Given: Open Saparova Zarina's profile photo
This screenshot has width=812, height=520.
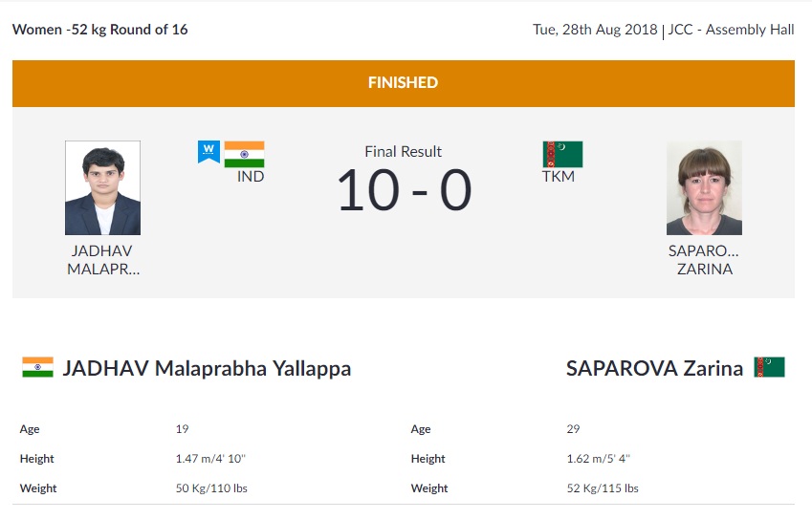Looking at the screenshot, I should tap(704, 188).
